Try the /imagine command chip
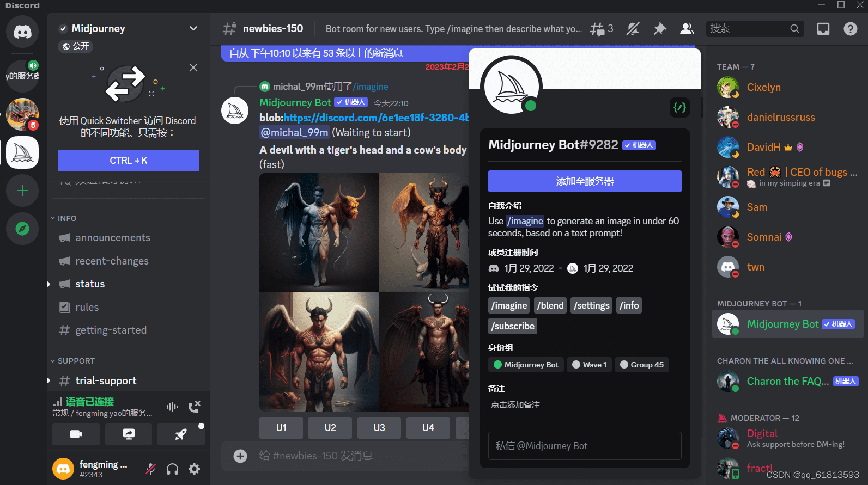The height and width of the screenshot is (485, 868). [x=509, y=305]
